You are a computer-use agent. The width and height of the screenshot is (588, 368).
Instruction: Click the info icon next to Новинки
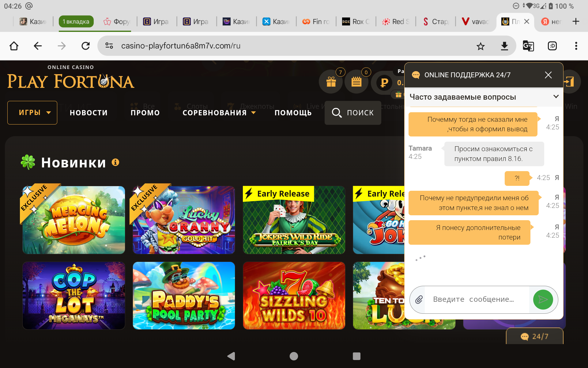tap(115, 162)
